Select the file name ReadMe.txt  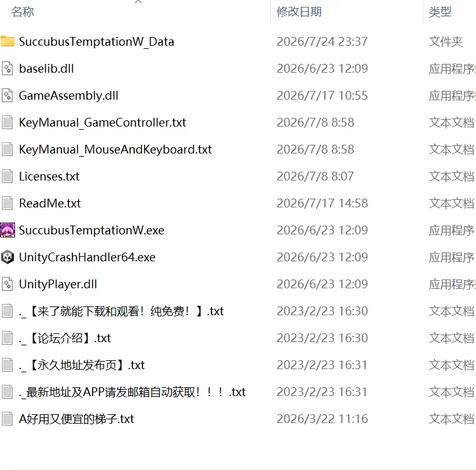pos(50,203)
